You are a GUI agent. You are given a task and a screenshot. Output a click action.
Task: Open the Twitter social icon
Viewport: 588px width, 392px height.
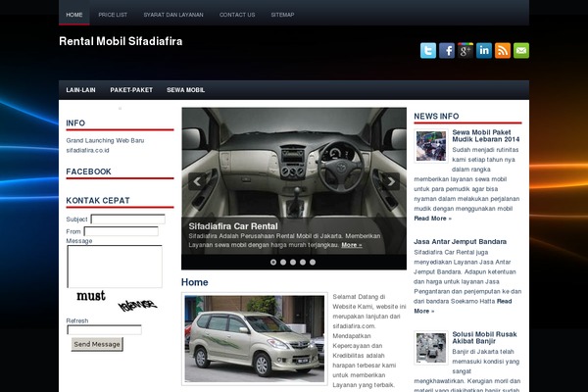[x=428, y=50]
